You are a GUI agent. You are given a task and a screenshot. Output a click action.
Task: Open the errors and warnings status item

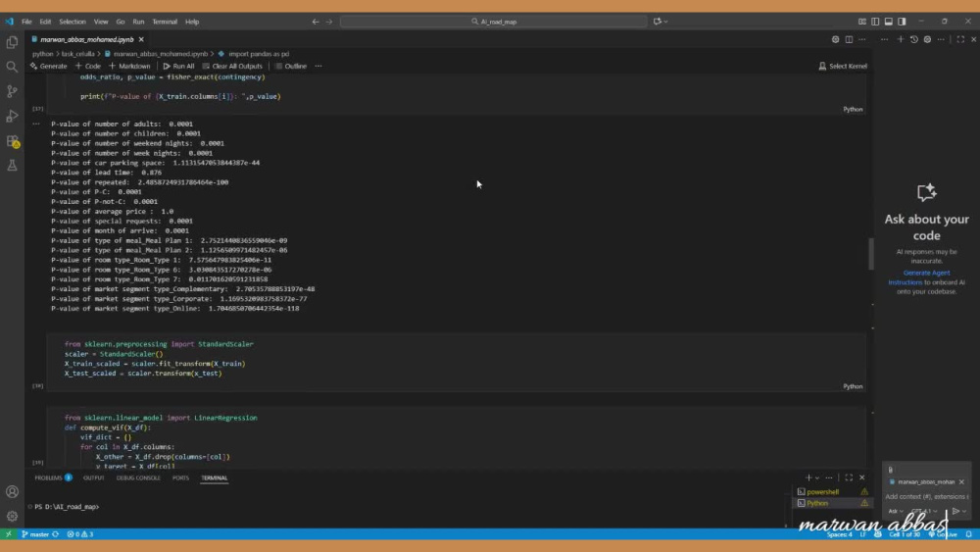(80, 534)
